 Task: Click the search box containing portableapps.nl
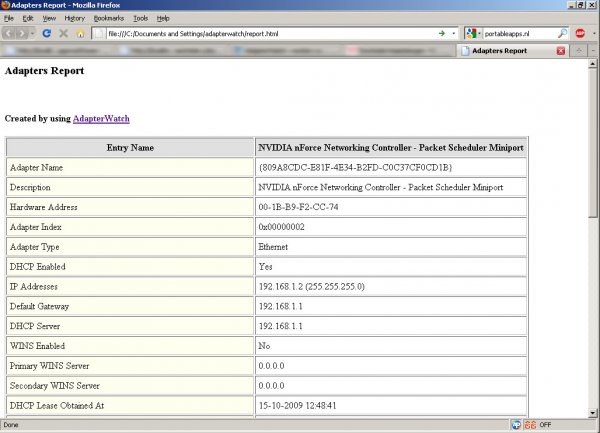coord(518,34)
